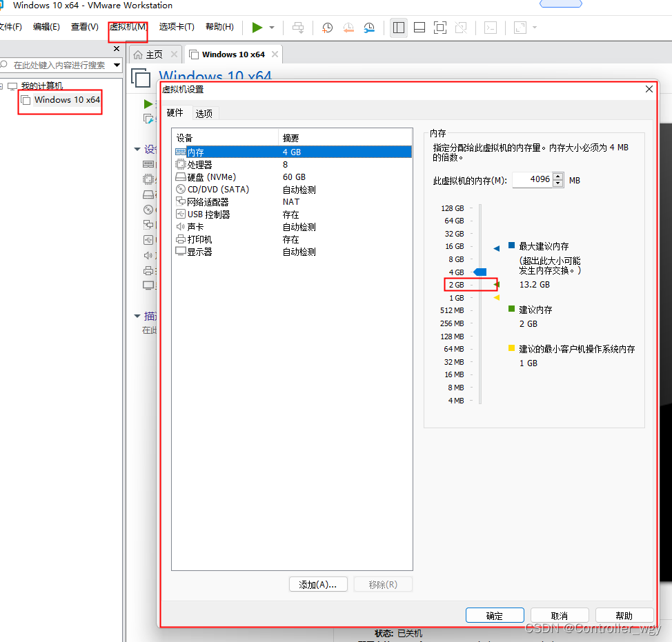Click the green power-on play button in toolbar
The width and height of the screenshot is (672, 642).
pos(257,28)
